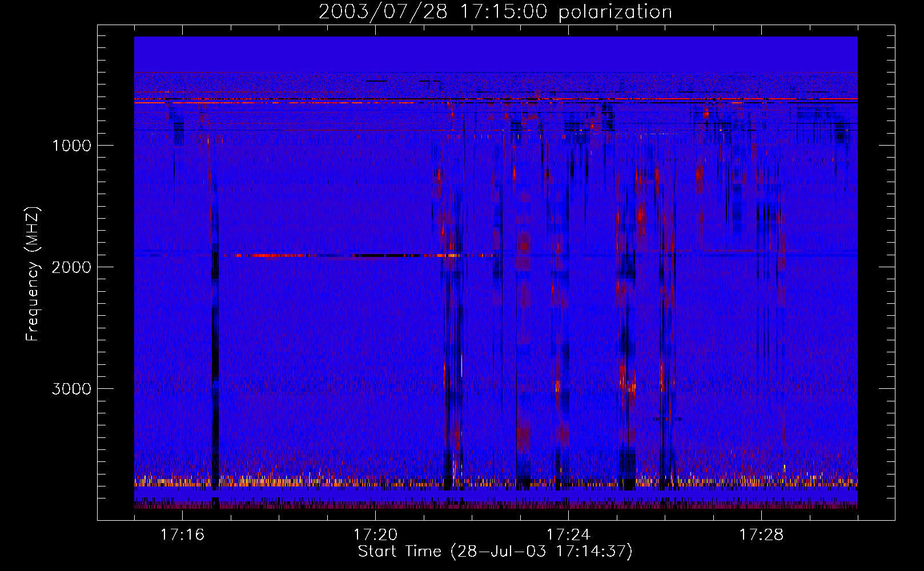
Task: Click the '17:20' time tick label
Action: point(375,534)
